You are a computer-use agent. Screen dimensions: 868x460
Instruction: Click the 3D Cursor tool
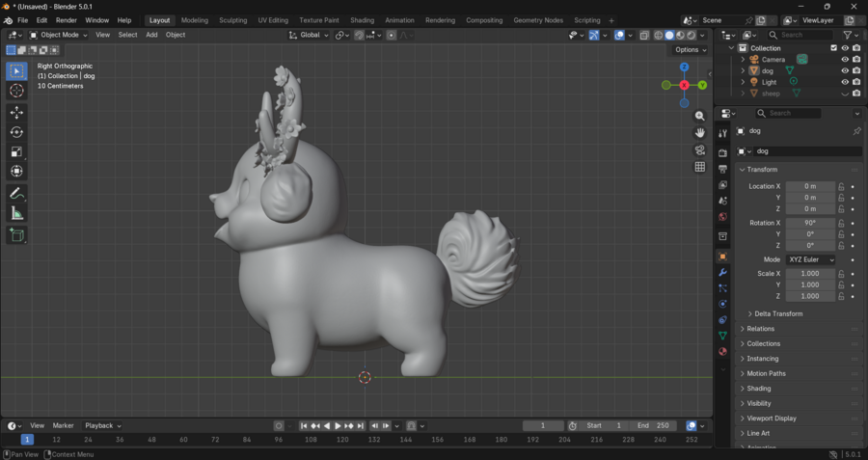click(16, 91)
